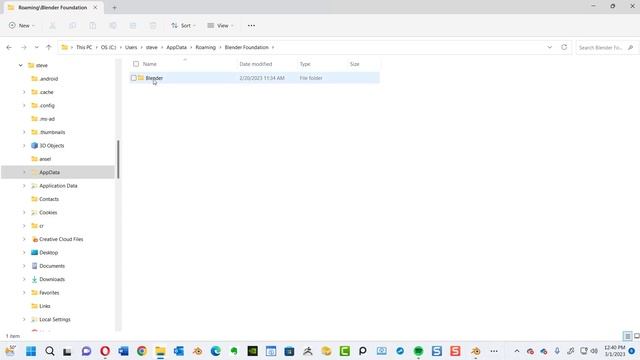Viewport: 640px width, 360px height.
Task: Expand the Downloads tree node
Action: tap(24, 280)
